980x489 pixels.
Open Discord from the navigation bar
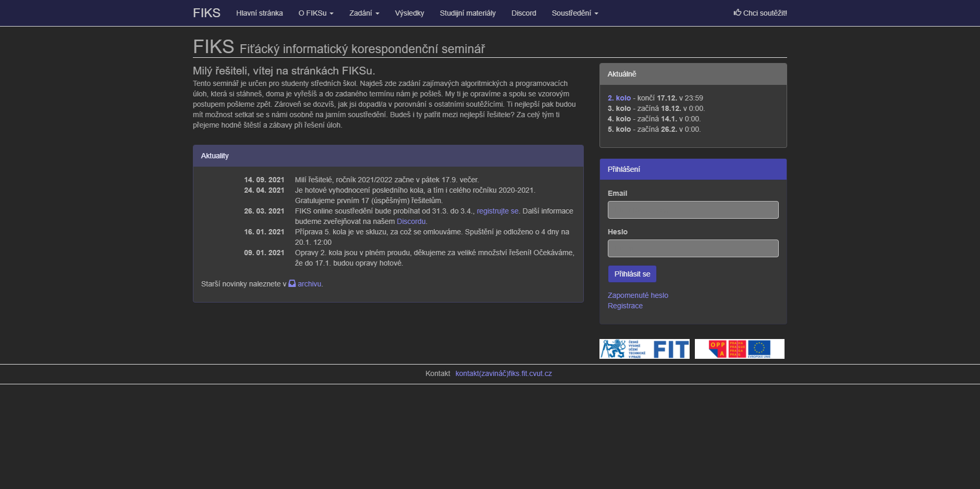pos(523,13)
